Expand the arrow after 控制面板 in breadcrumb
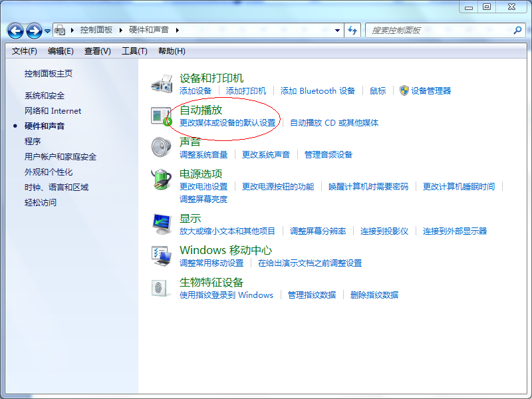This screenshot has height=399, width=532. [x=122, y=31]
